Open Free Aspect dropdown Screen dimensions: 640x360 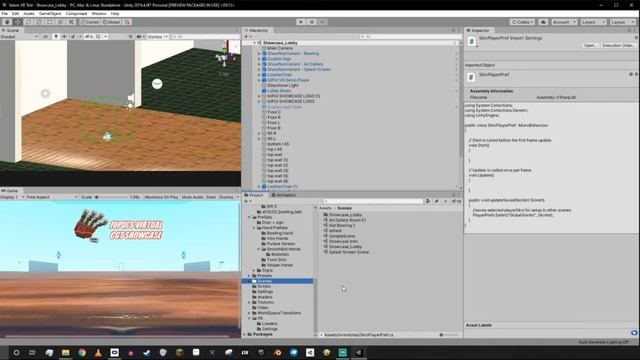tap(52, 197)
